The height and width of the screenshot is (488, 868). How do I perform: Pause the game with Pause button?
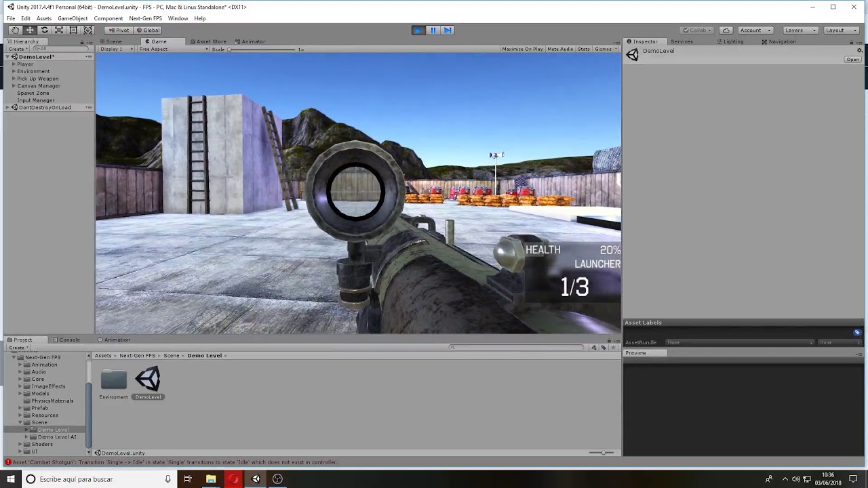(433, 30)
